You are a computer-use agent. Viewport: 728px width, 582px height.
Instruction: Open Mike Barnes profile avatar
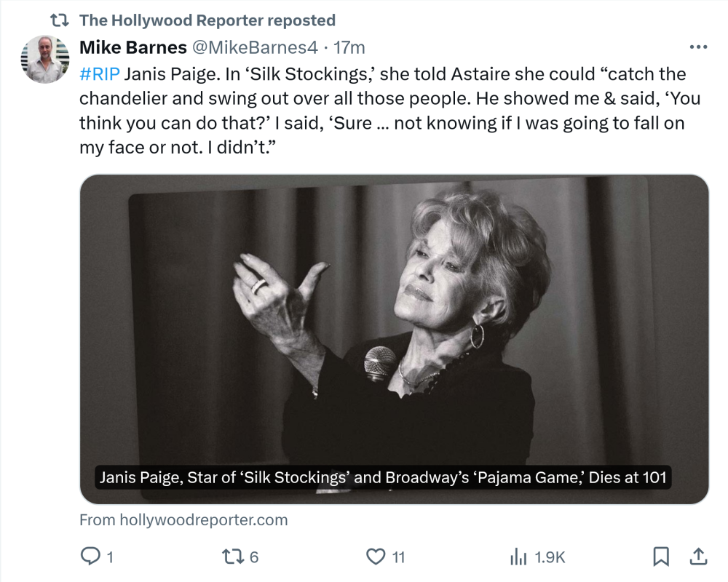coord(45,60)
